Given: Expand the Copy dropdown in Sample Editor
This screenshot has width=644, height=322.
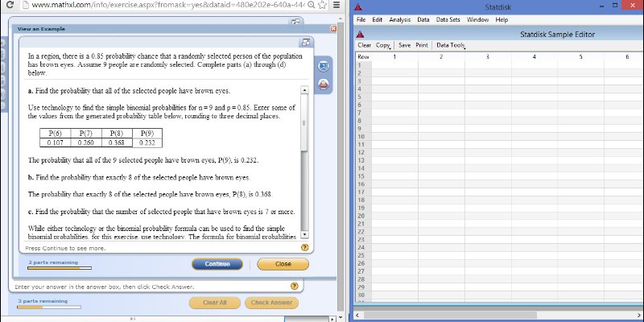Looking at the screenshot, I should click(383, 45).
